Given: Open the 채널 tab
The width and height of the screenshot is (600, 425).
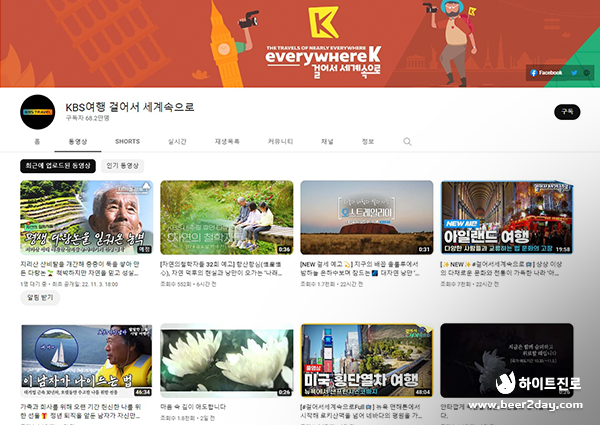Looking at the screenshot, I should (x=327, y=142).
